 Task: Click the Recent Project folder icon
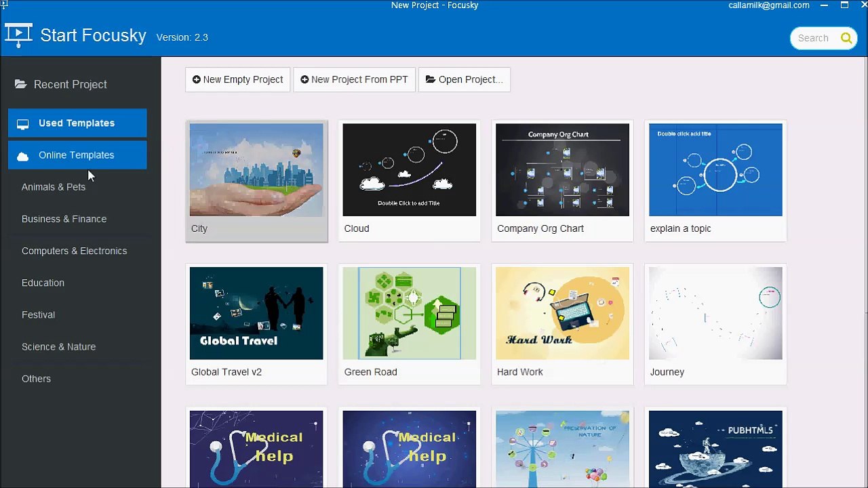pyautogui.click(x=21, y=84)
